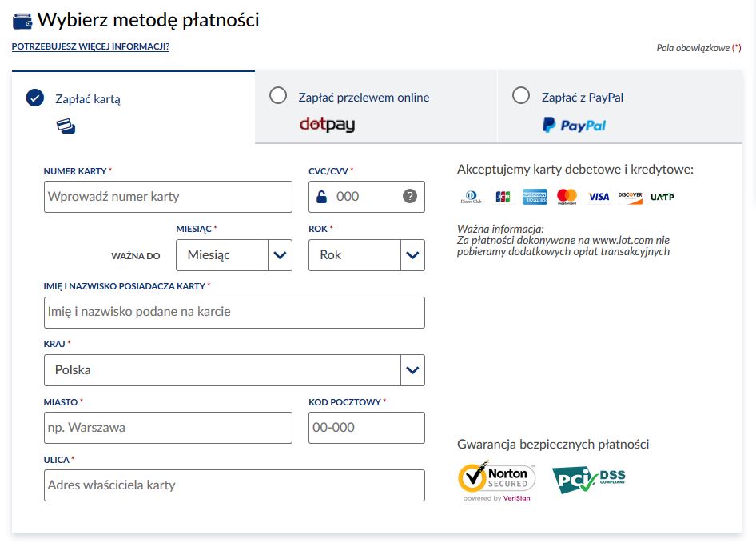Viewport: 756px width, 559px height.
Task: Open the Miesiąc dropdown
Action: pos(234,254)
